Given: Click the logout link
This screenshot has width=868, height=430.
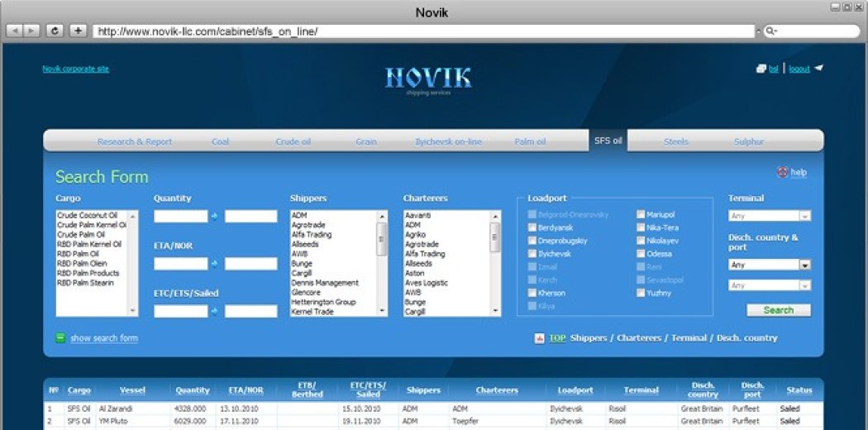Looking at the screenshot, I should [x=799, y=69].
